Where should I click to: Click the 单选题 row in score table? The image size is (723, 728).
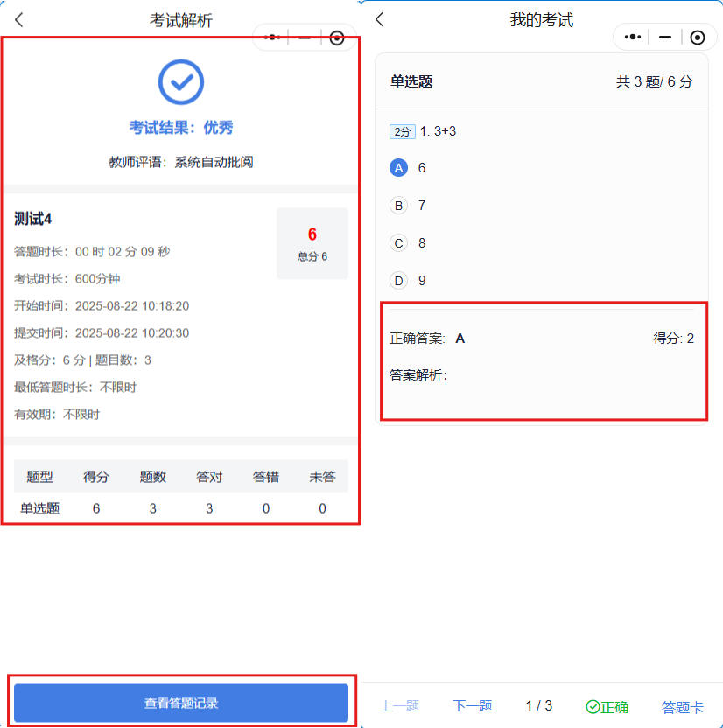point(181,508)
